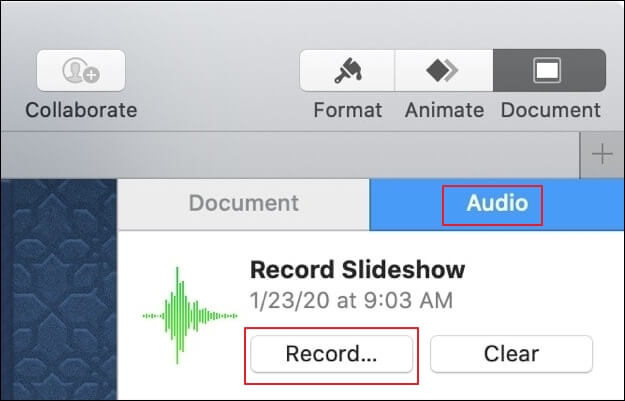Click the 1/23/20 at 9:03 AM timestamp
This screenshot has height=401, width=625.
pos(351,301)
